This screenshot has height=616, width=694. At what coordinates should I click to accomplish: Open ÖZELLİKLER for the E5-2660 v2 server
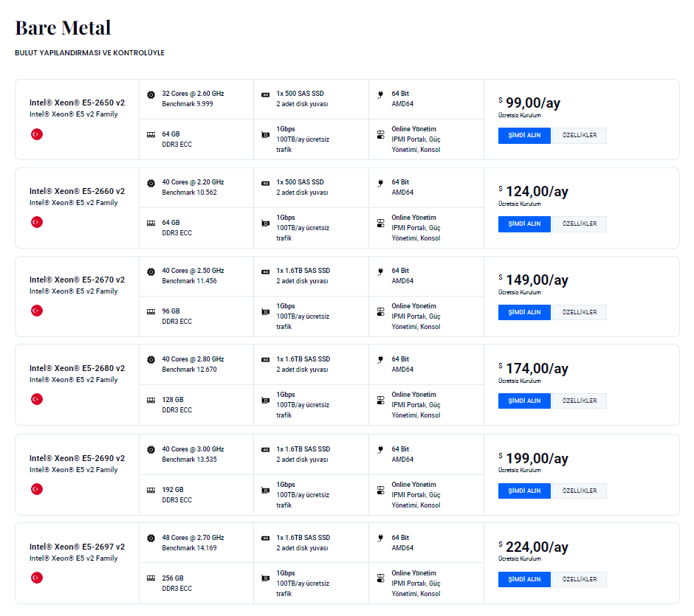tap(580, 224)
